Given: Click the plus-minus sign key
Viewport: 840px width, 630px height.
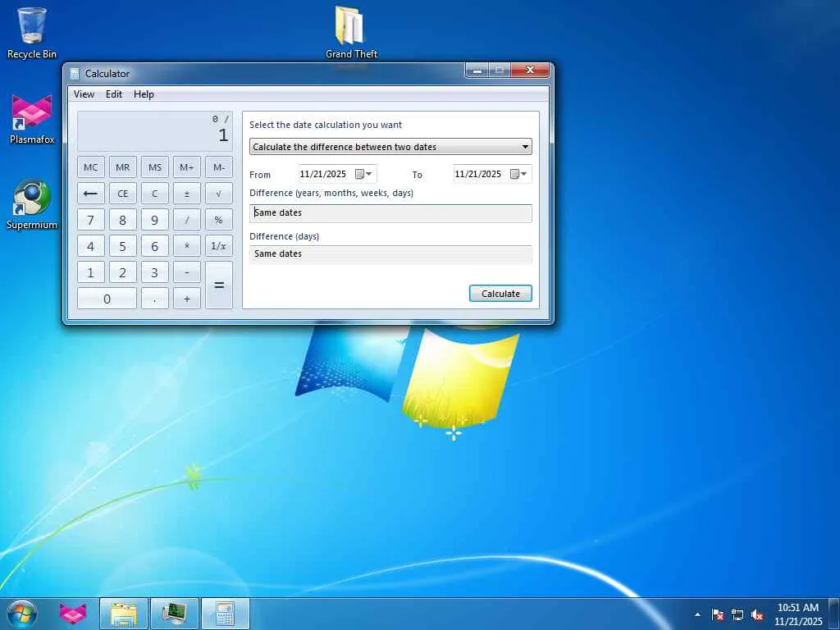Looking at the screenshot, I should pyautogui.click(x=187, y=194).
